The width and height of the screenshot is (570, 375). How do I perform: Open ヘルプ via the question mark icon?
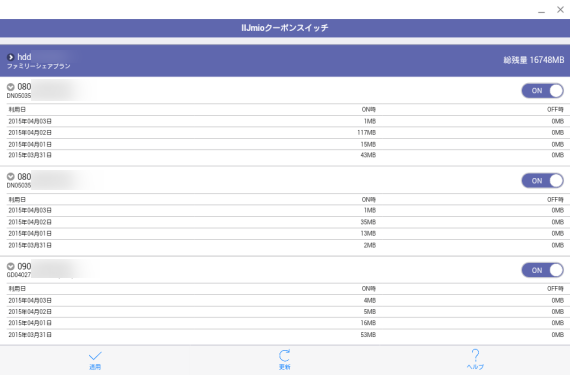coord(475,355)
